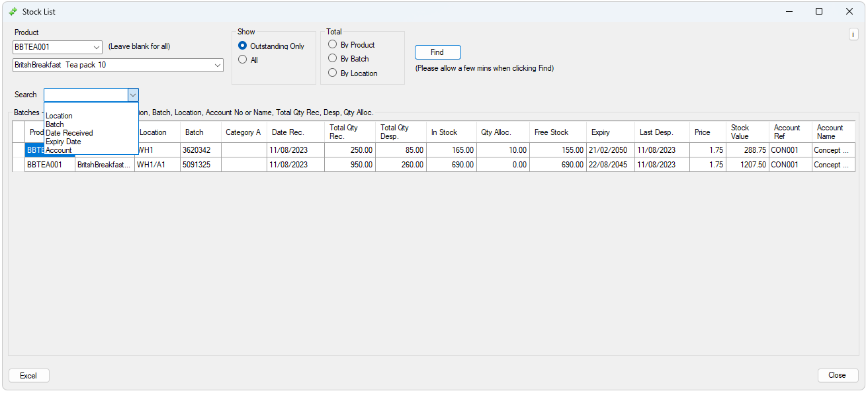The height and width of the screenshot is (393, 868).
Task: Export the list with Excel button
Action: tap(28, 375)
